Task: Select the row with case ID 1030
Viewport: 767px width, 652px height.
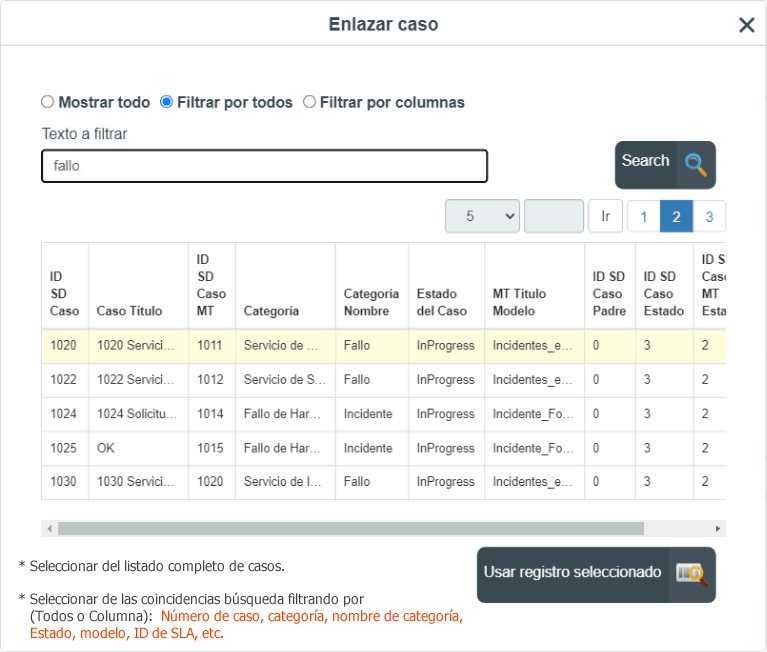Action: pyautogui.click(x=384, y=482)
